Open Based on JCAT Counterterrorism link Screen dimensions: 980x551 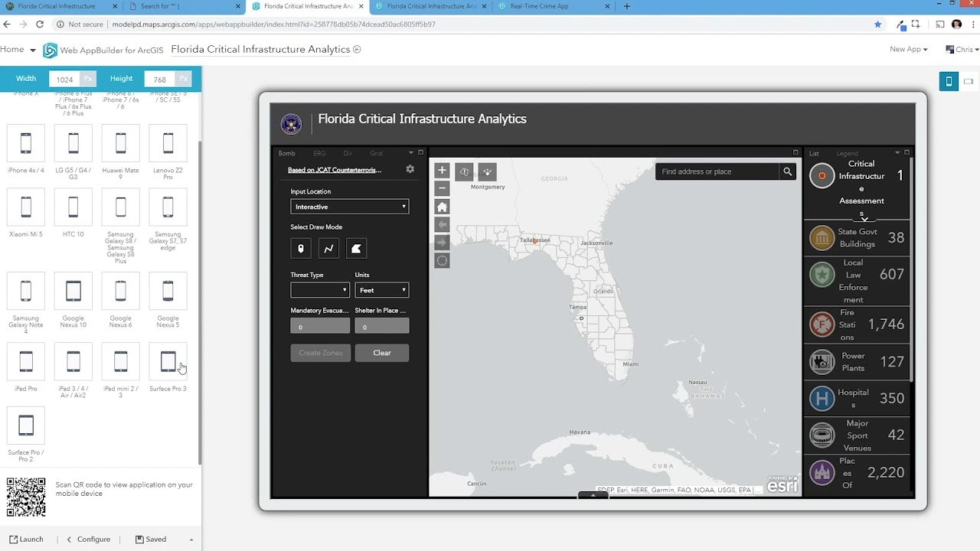[335, 170]
